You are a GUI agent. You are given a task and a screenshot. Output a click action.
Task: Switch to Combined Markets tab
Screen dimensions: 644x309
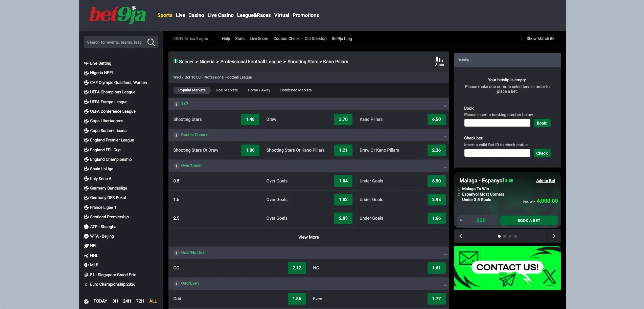[x=296, y=90]
